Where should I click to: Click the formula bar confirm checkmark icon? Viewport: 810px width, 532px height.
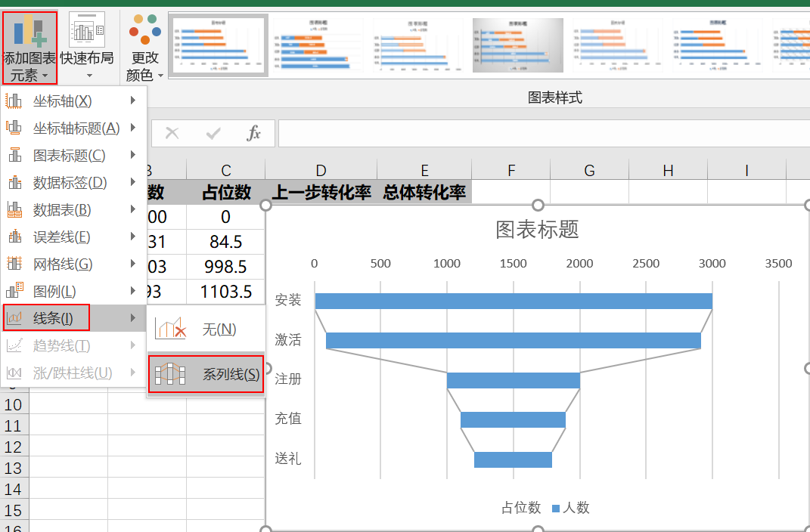click(213, 134)
